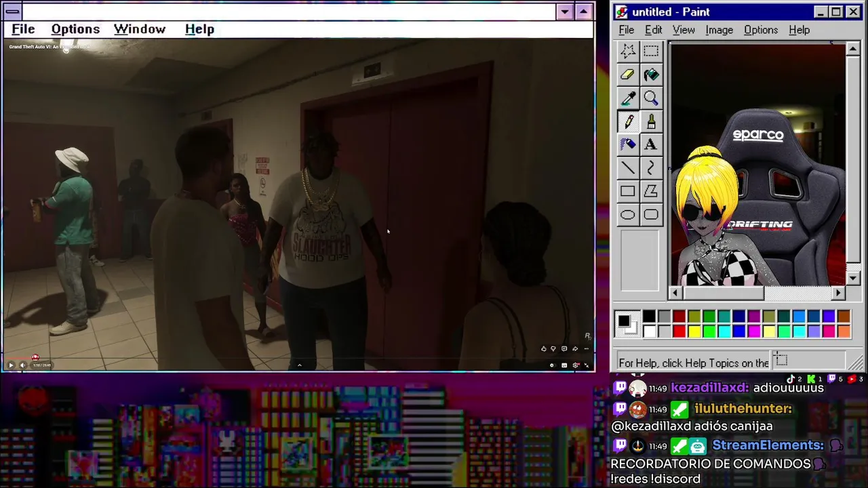
Task: Click the like thumbs-up icon on the video
Action: [543, 349]
